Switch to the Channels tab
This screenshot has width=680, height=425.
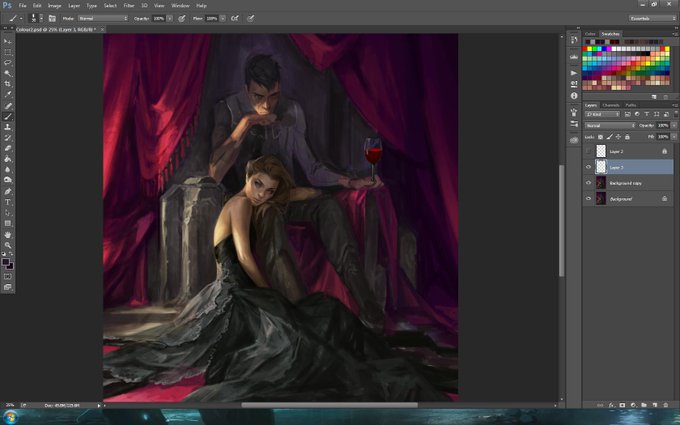point(611,105)
